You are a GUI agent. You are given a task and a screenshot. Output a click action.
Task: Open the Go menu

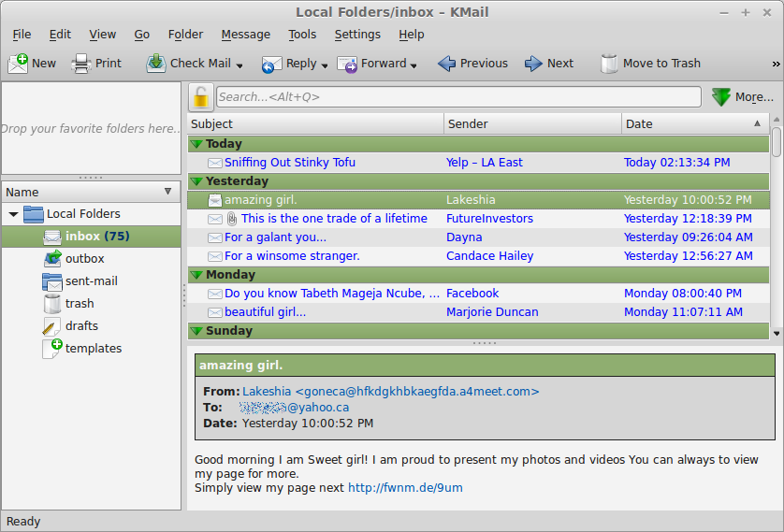point(142,35)
